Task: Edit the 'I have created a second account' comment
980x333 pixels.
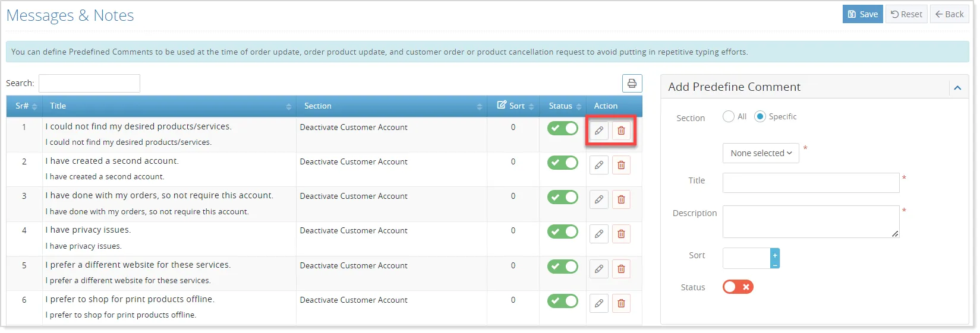Action: pyautogui.click(x=599, y=165)
